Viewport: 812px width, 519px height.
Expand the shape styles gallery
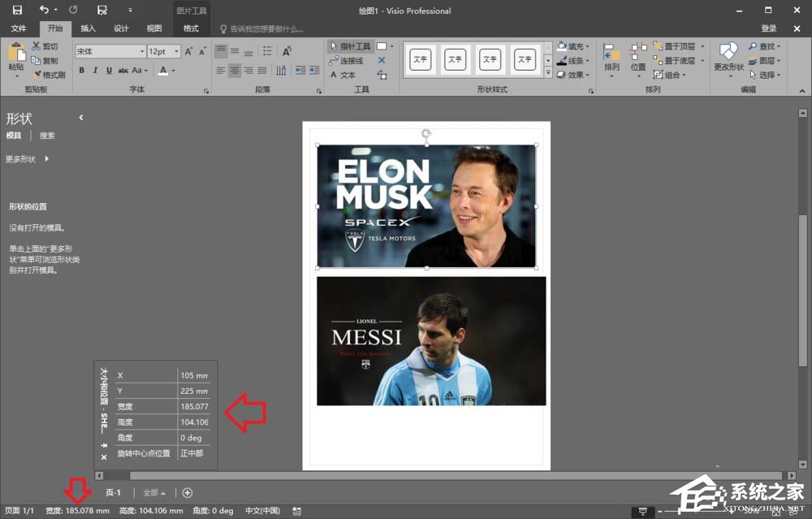(548, 73)
